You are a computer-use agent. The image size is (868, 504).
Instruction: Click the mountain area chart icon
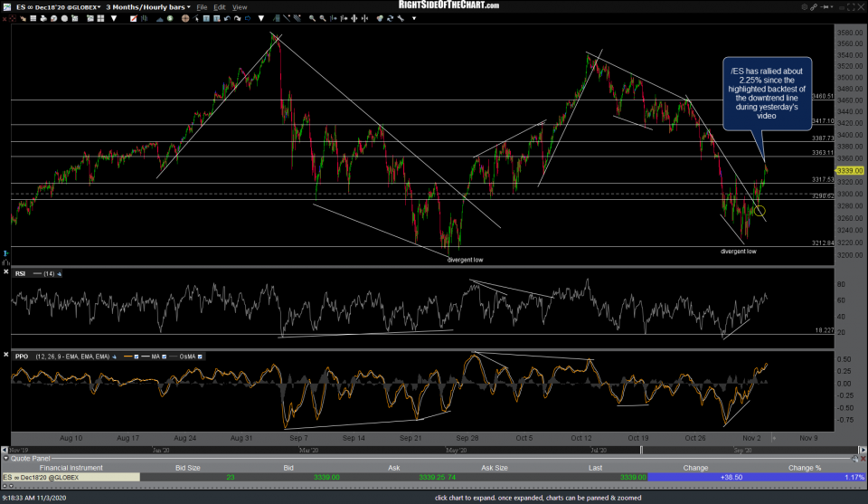(x=160, y=19)
